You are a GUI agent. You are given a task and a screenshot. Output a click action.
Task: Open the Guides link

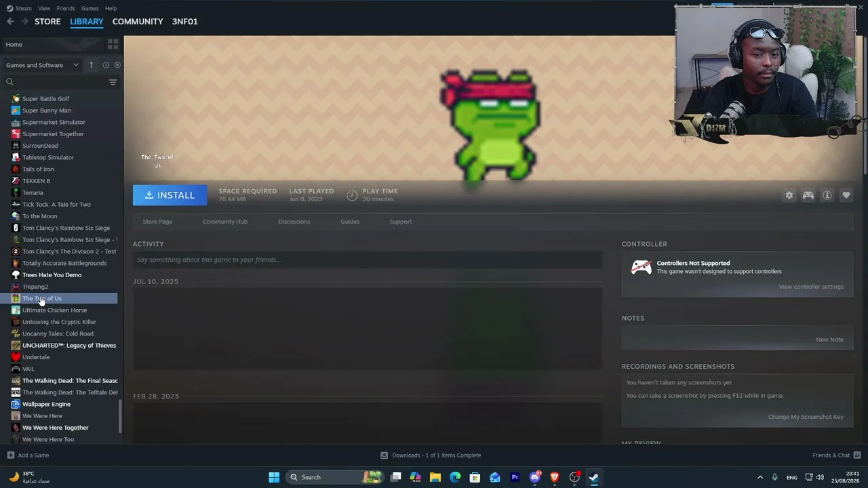point(350,222)
